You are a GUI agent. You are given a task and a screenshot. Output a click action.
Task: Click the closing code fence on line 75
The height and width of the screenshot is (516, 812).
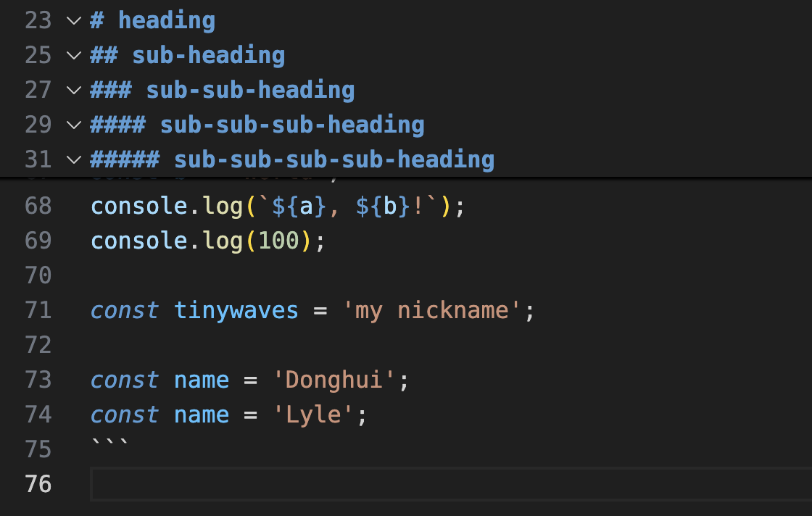tap(109, 445)
